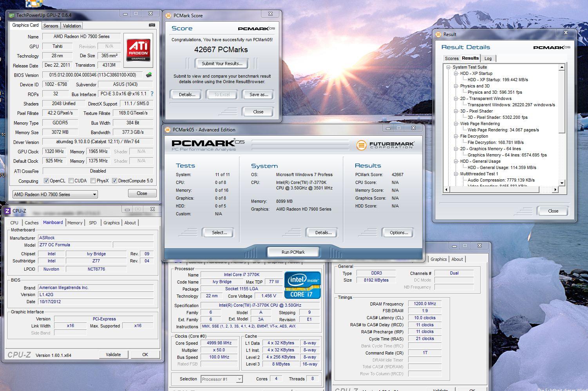
Task: Switch to the SPD tab in CPU-Z
Action: 92,223
